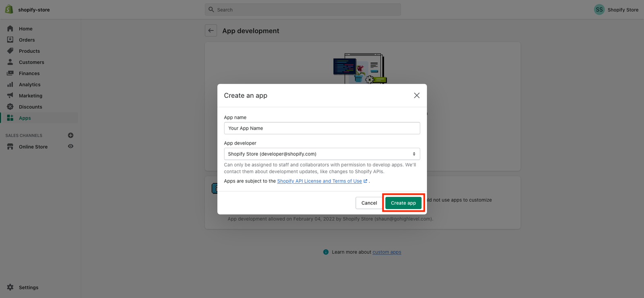644x298 pixels.
Task: Open the Home icon in sidebar
Action: [x=10, y=29]
